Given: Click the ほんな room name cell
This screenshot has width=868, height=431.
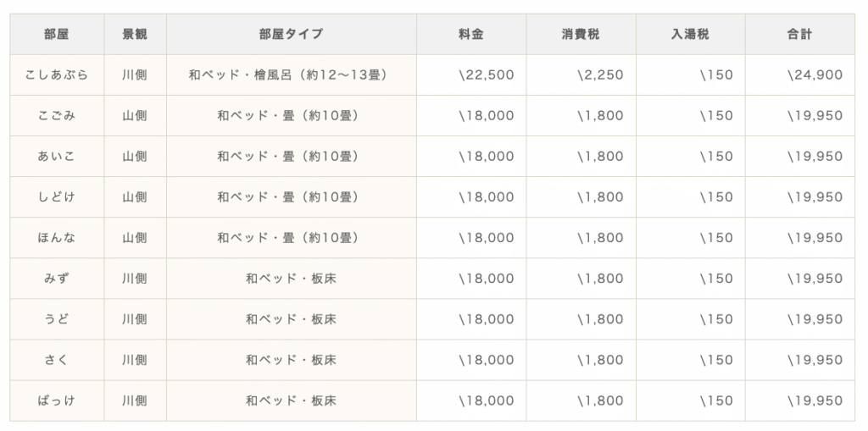Looking at the screenshot, I should point(57,238).
